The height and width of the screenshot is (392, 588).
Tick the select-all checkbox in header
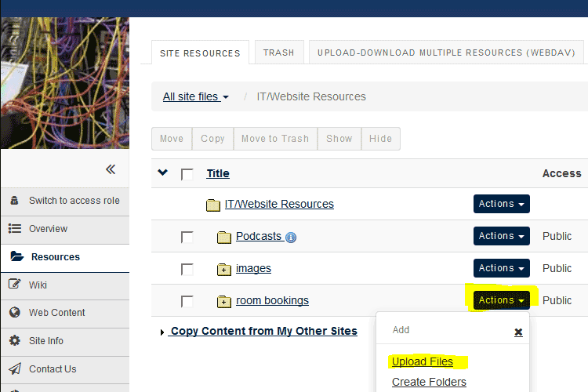pyautogui.click(x=187, y=174)
